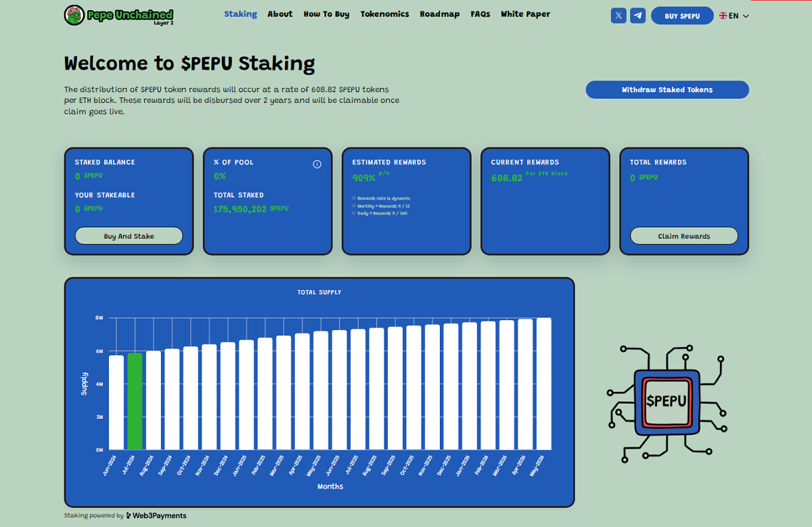Click the YOUR STAKEABLE label
Screen dimensions: 812x527
coord(105,195)
